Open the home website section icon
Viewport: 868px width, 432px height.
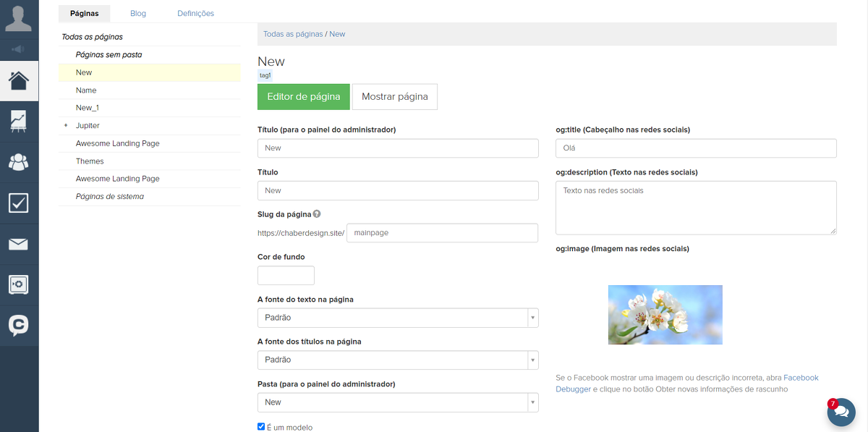pos(19,80)
